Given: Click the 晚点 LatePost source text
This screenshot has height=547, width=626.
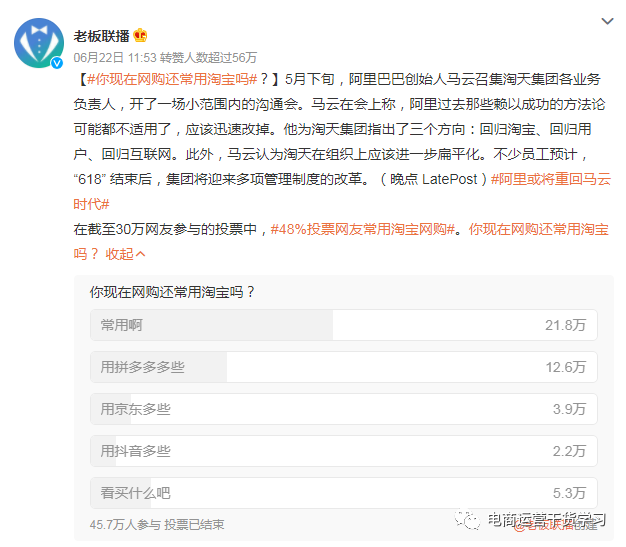Looking at the screenshot, I should coord(434,179).
